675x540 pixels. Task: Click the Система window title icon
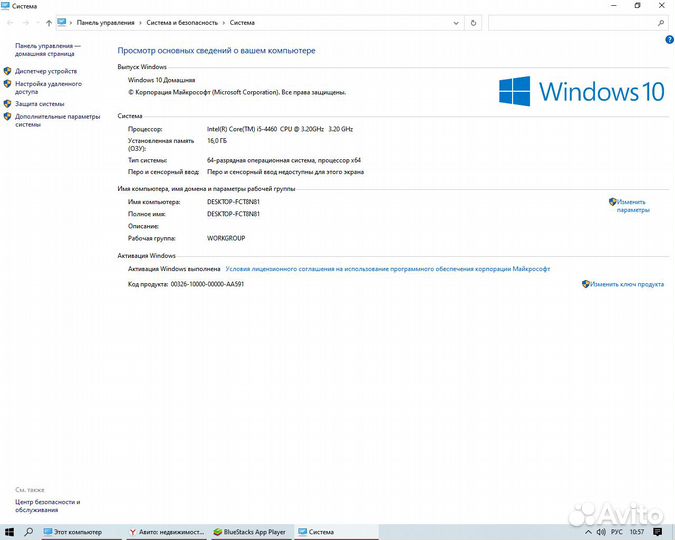(6, 6)
